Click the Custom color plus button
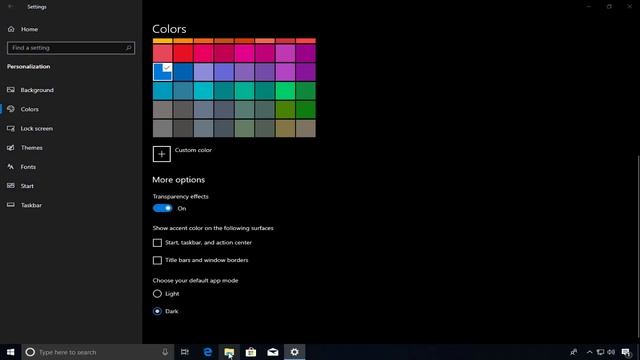640x360 pixels. coord(162,154)
